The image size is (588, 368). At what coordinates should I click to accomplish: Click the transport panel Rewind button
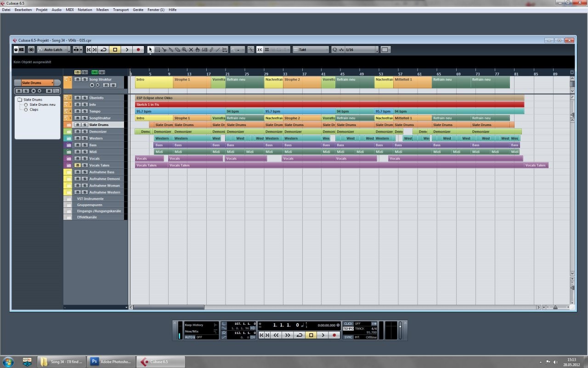(276, 335)
